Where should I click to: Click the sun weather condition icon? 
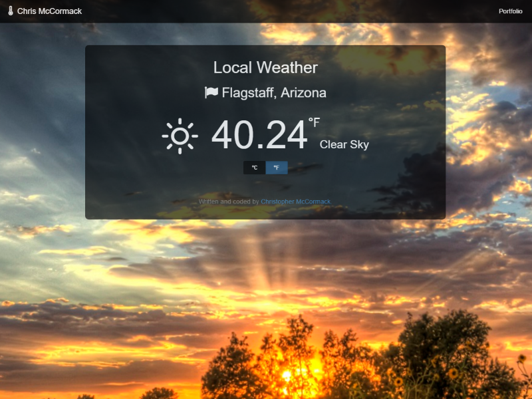point(180,136)
